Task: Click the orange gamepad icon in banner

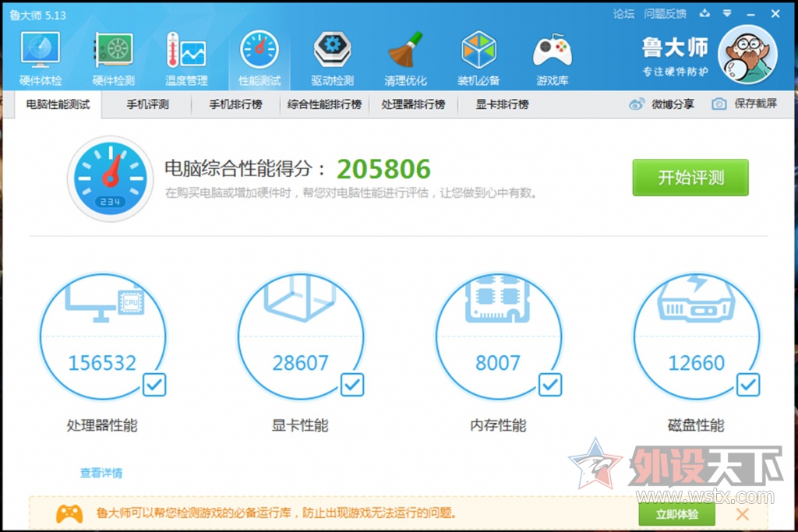Action: [x=69, y=513]
